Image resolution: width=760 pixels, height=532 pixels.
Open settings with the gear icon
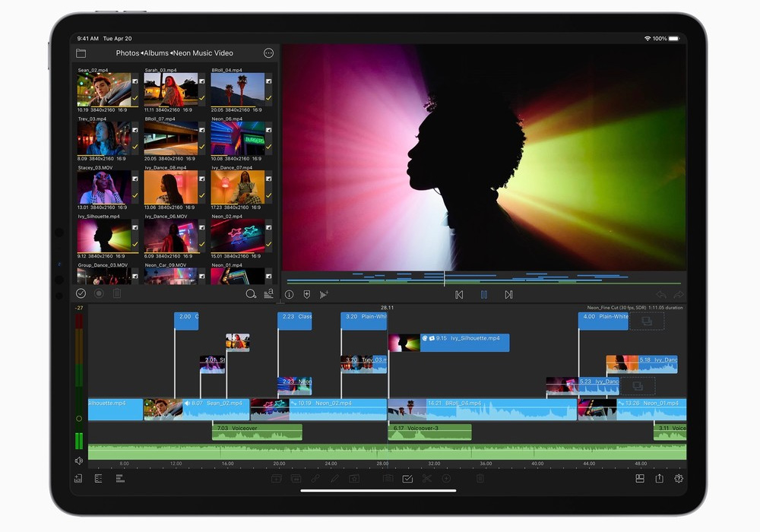(x=679, y=479)
